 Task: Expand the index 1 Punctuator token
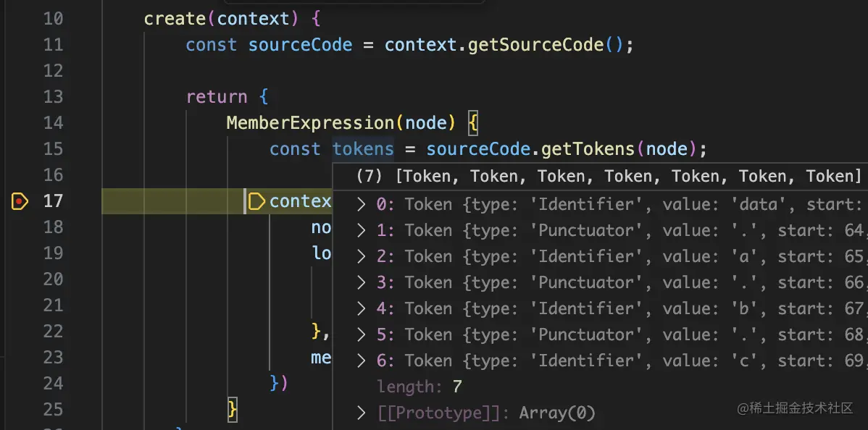tap(361, 230)
